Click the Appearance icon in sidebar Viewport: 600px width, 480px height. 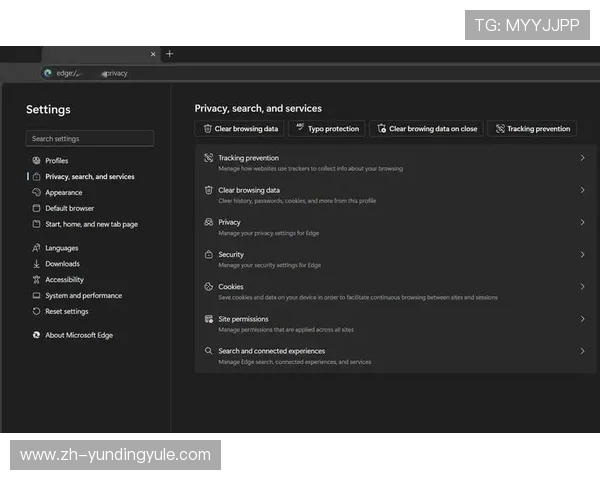36,193
